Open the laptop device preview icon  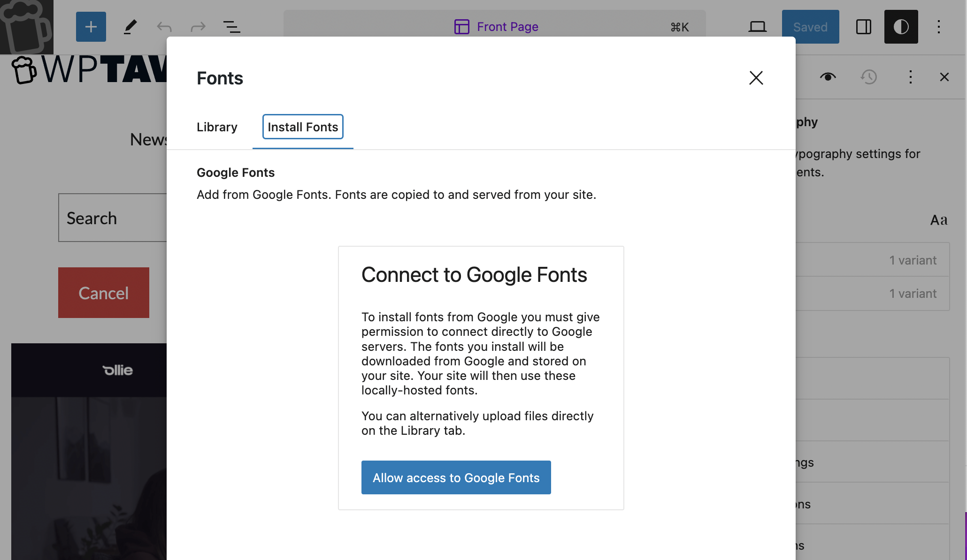pos(757,27)
